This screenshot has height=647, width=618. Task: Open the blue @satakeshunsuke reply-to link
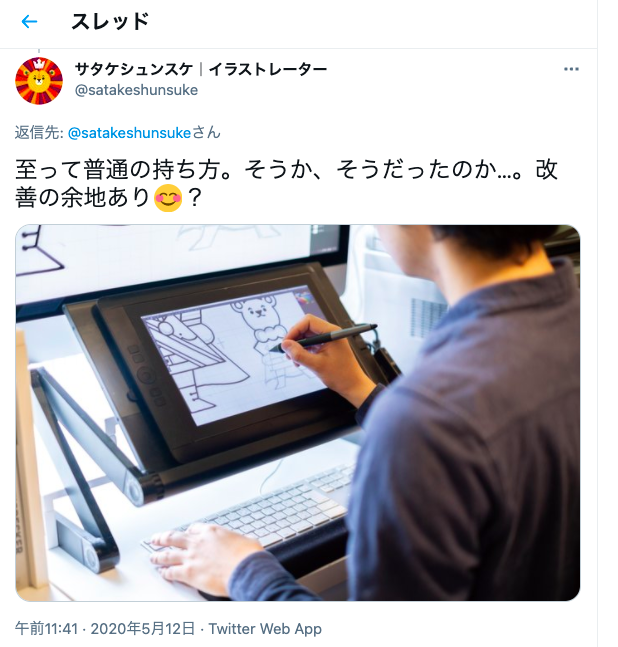(129, 133)
